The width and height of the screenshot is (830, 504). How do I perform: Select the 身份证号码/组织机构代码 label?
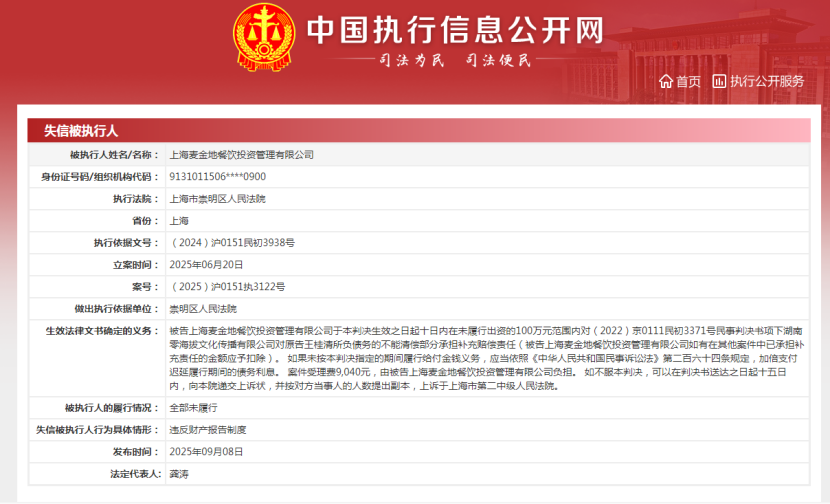tap(100, 177)
